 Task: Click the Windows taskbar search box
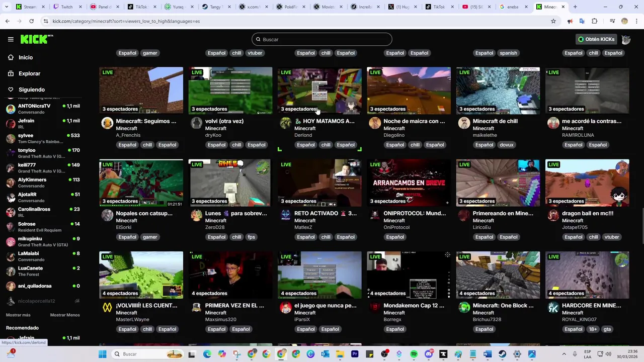147,354
